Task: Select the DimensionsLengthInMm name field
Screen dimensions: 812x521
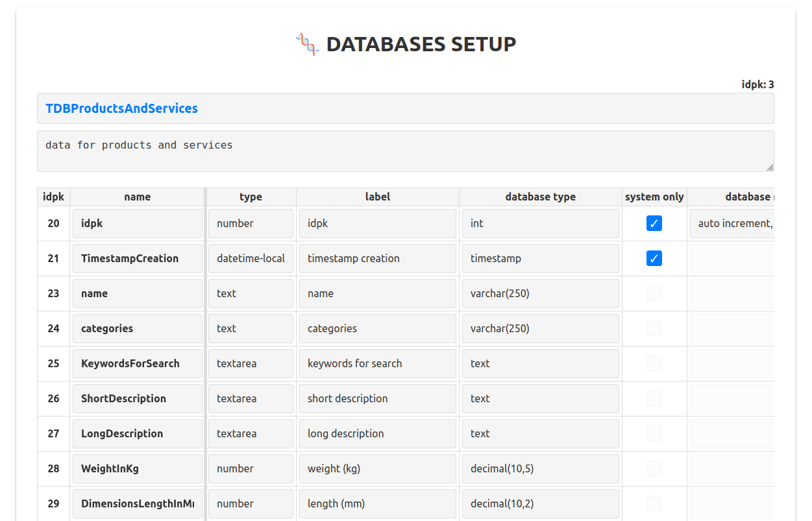Action: click(x=138, y=503)
